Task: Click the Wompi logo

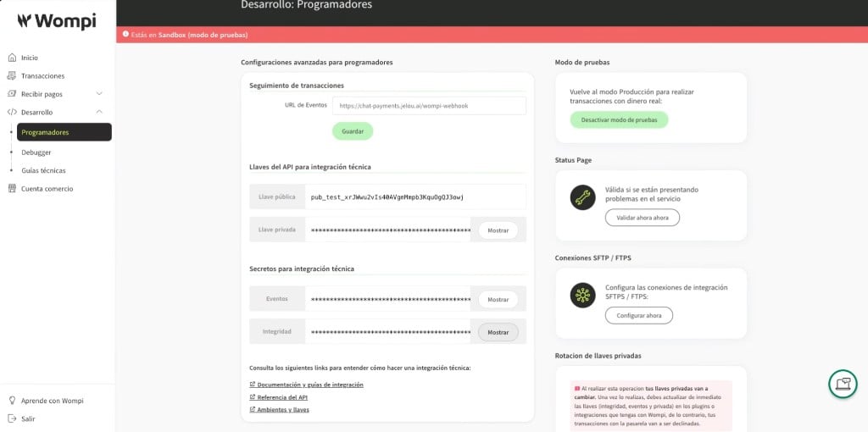Action: click(x=57, y=21)
